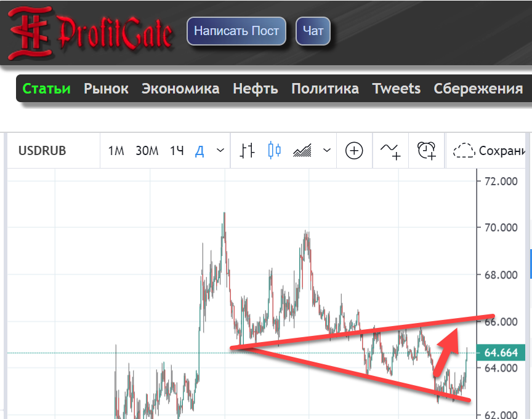The width and height of the screenshot is (532, 419).
Task: Click the 68.000 price axis label
Action: (501, 274)
